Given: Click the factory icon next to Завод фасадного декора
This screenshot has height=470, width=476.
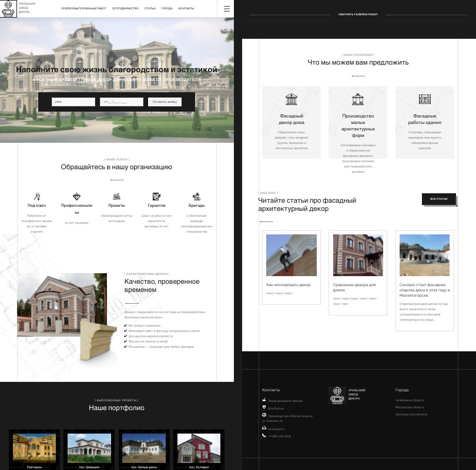Looking at the screenshot, I should click(264, 400).
